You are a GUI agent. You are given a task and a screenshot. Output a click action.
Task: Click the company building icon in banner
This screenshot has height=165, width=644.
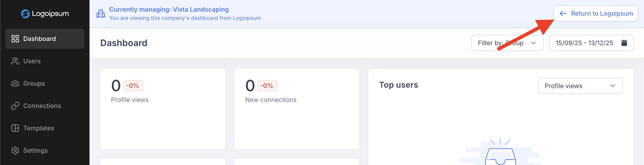100,13
